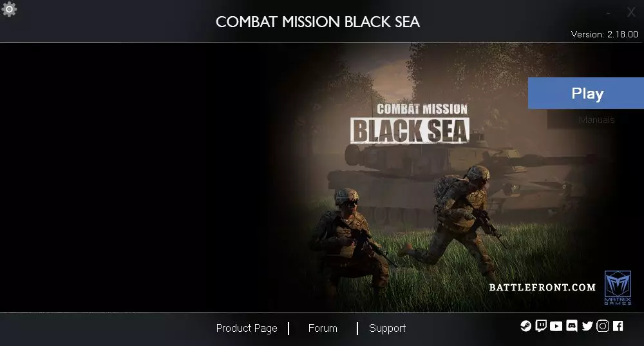This screenshot has width=644, height=346.
Task: Open the YouTube channel icon
Action: click(556, 326)
